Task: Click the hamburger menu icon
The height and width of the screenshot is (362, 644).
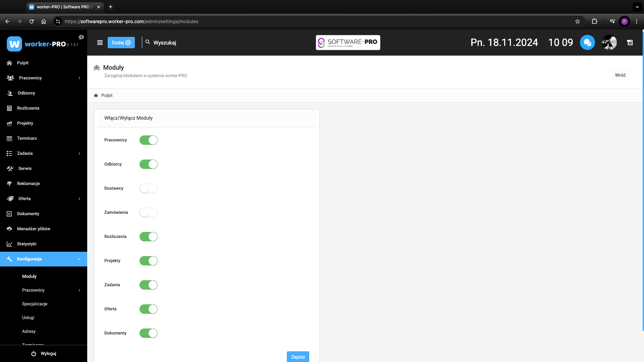Action: pos(100,43)
